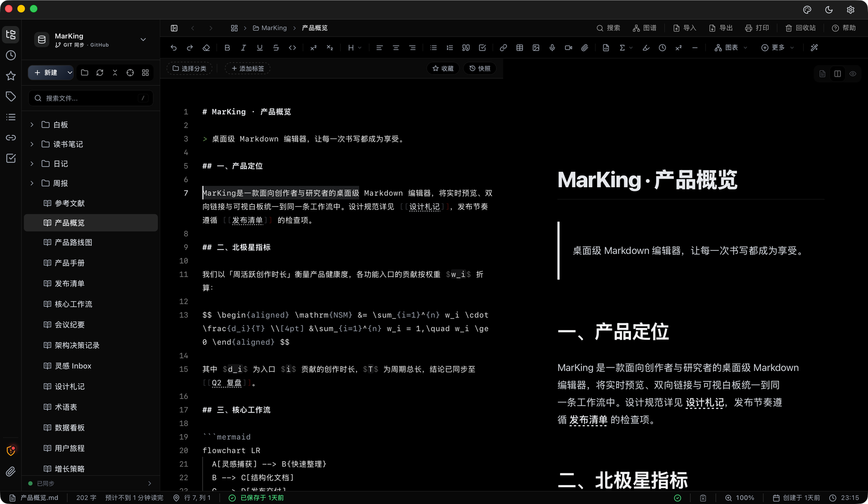Toggle bold formatting in the toolbar
The width and height of the screenshot is (868, 504).
pos(227,48)
